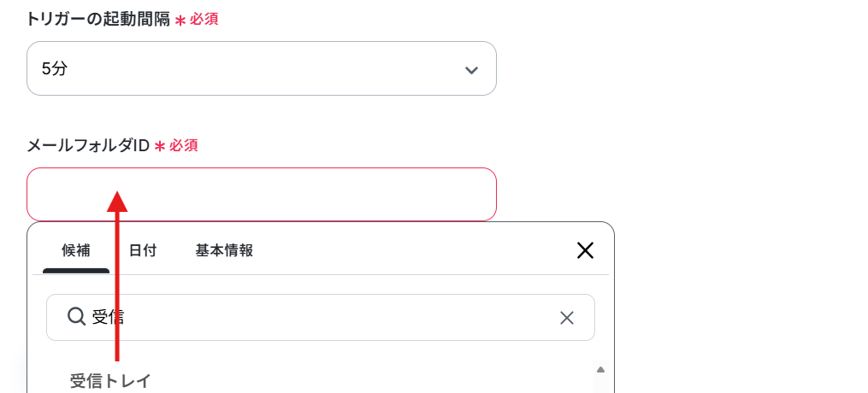Screen dimensions: 868x393
Task: Click the トリガーの起動間隔 field label
Action: coord(98,20)
